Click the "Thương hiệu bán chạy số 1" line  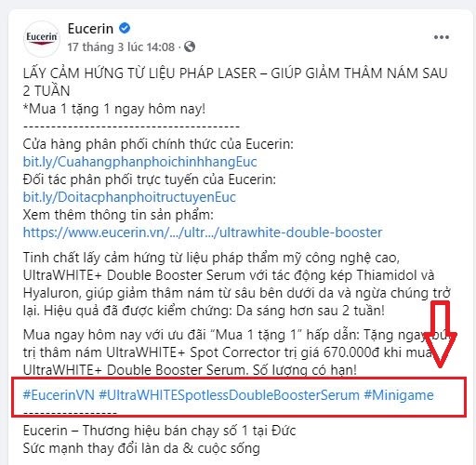pyautogui.click(x=160, y=431)
